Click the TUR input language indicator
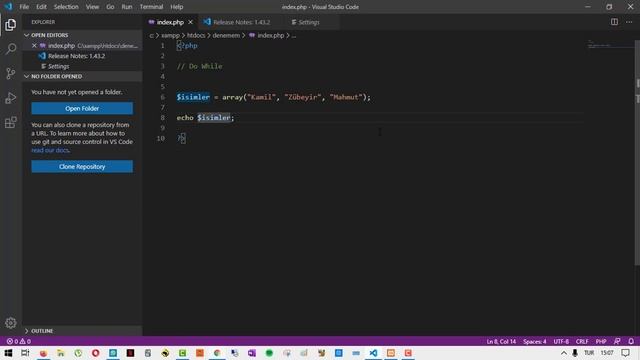 (589, 353)
